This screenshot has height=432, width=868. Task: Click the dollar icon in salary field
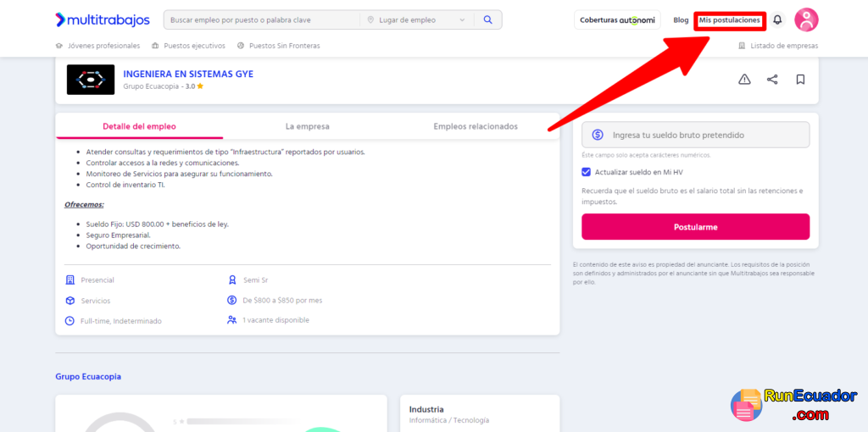tap(598, 135)
